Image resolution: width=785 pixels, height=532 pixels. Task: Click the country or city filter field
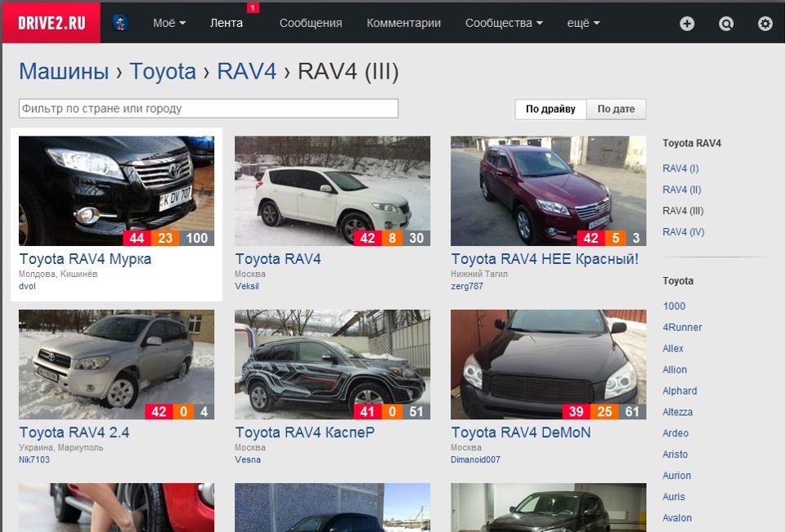coord(207,107)
